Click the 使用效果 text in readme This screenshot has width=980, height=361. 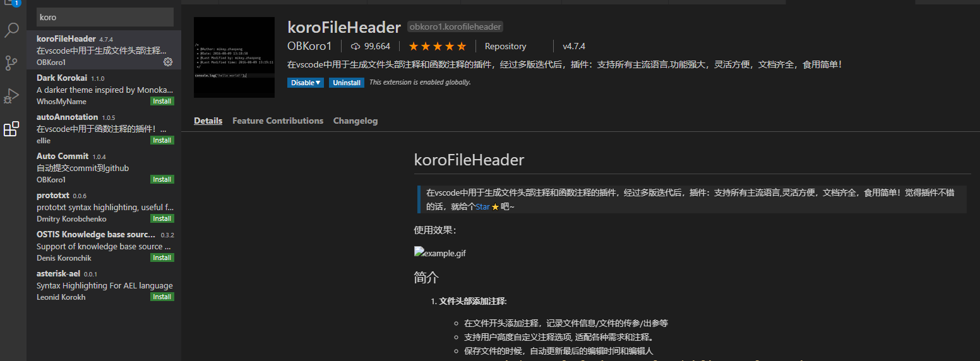click(435, 230)
